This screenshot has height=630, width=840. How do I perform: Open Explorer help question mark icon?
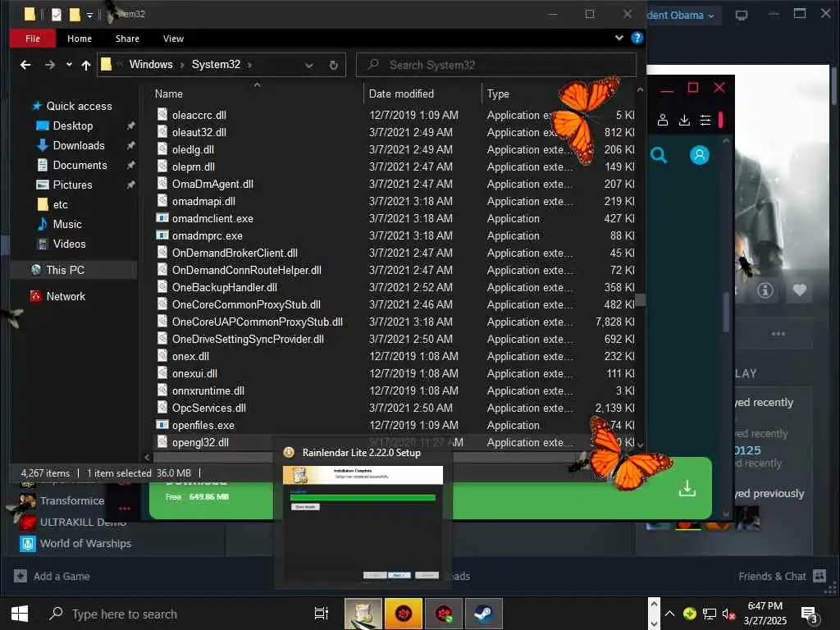point(637,38)
